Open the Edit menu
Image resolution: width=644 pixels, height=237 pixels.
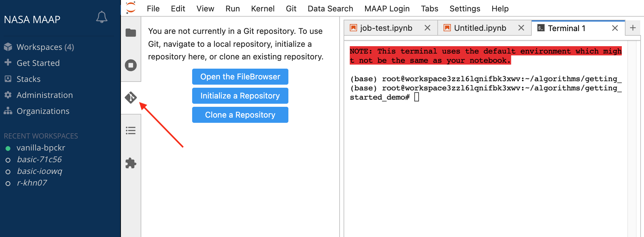tap(178, 9)
